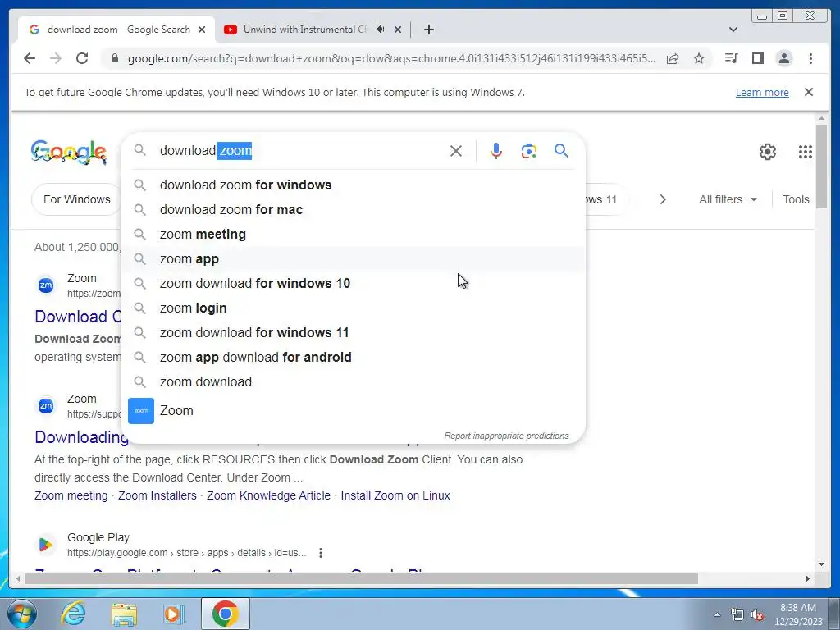Click the Google holiday logo

[x=69, y=152]
